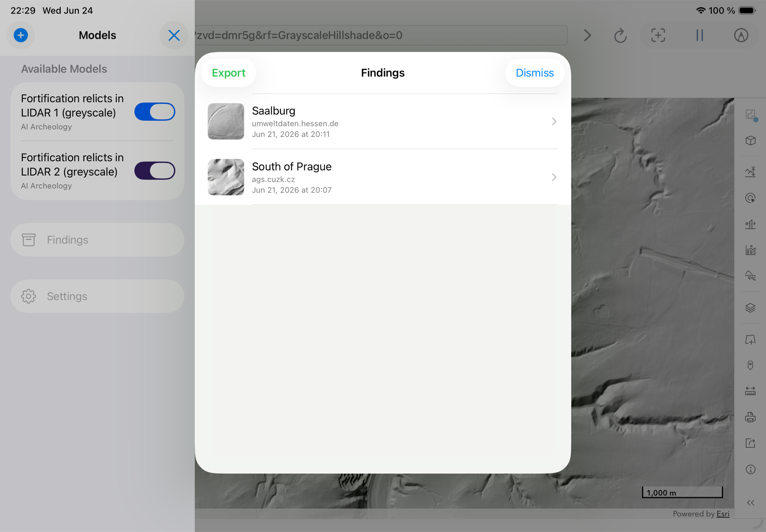
Task: Open the South of Prague thumbnail
Action: [226, 177]
